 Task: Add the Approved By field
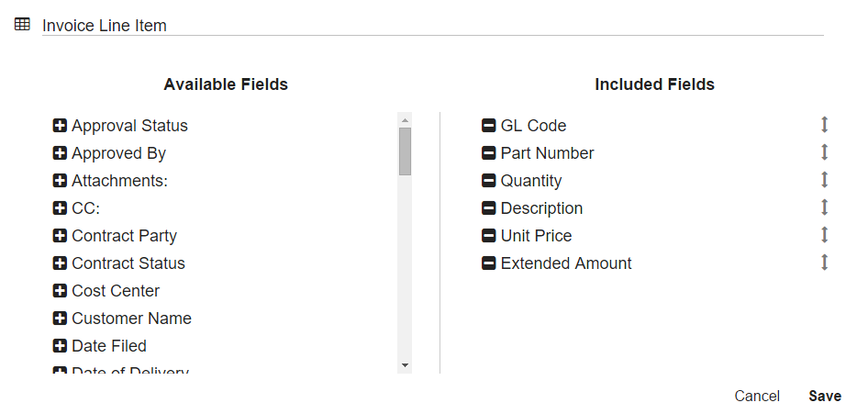click(61, 153)
